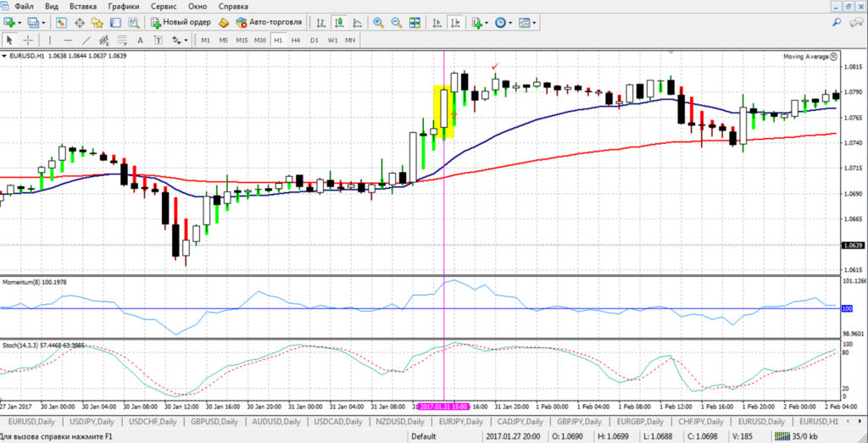Image resolution: width=868 pixels, height=443 pixels.
Task: Switch chart to Bar Chart type
Action: pos(320,23)
